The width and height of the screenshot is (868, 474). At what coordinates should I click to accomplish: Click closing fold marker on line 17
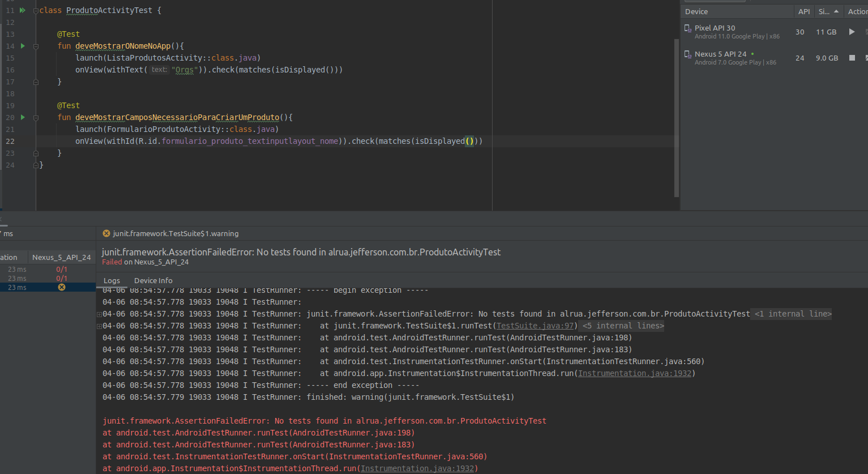point(36,82)
